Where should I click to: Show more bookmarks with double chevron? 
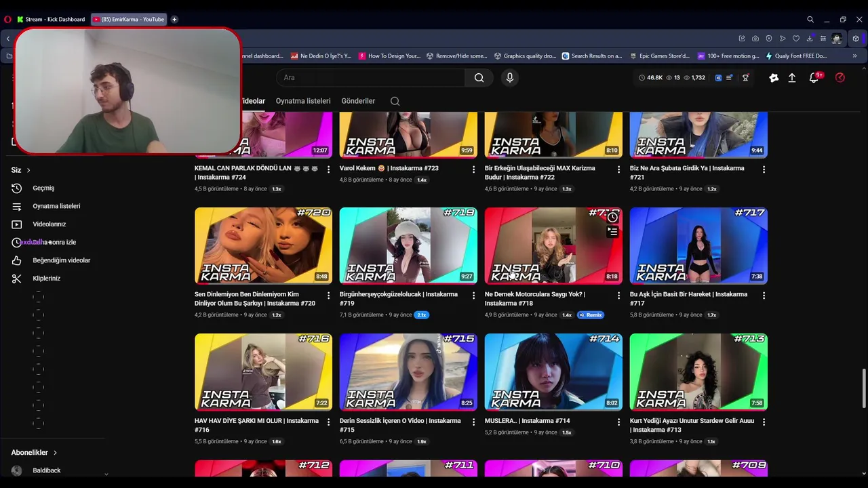(x=854, y=56)
